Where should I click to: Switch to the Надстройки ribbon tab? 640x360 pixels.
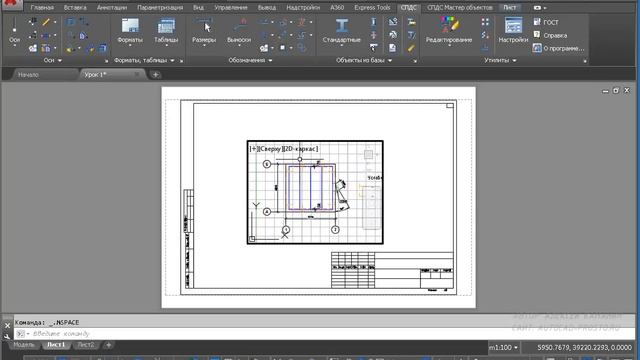click(303, 7)
